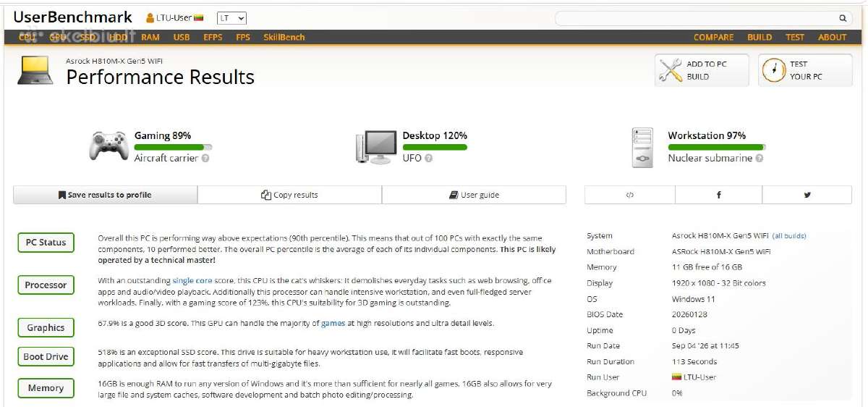Click the Lithuanian flag beside LTU-User at top
The height and width of the screenshot is (407, 868).
point(198,18)
